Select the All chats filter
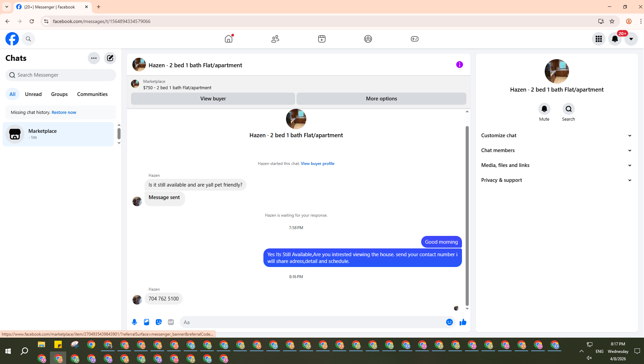 tap(12, 94)
